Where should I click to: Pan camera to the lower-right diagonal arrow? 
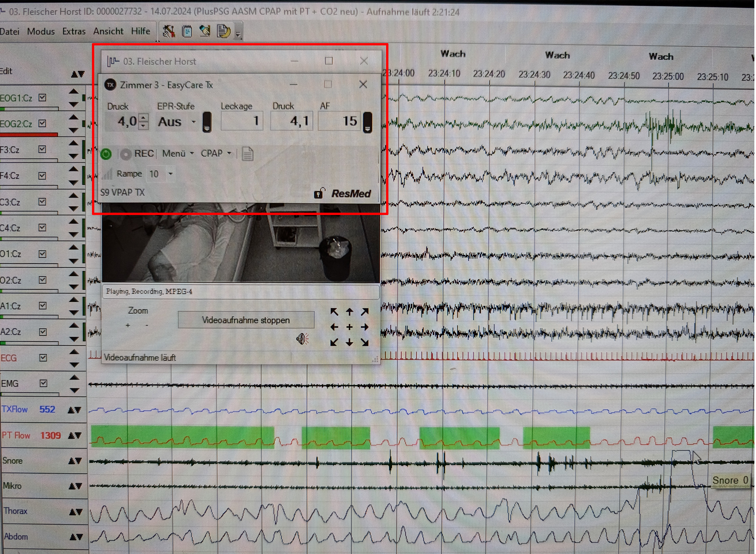pos(365,342)
